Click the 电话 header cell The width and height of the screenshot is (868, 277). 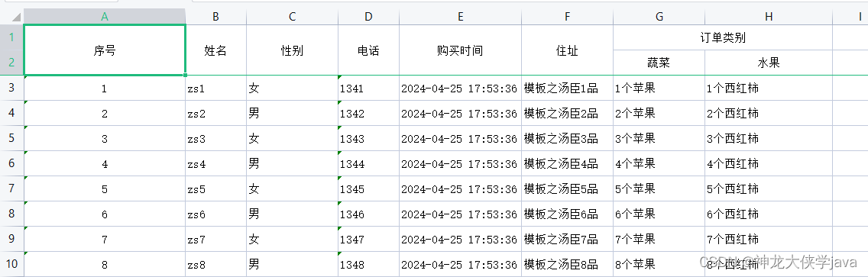369,50
